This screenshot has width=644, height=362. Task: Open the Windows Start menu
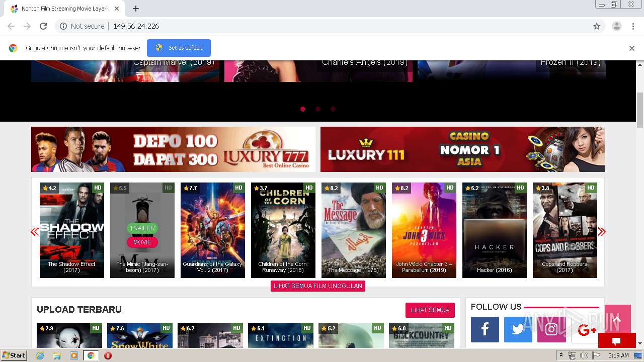point(14,355)
